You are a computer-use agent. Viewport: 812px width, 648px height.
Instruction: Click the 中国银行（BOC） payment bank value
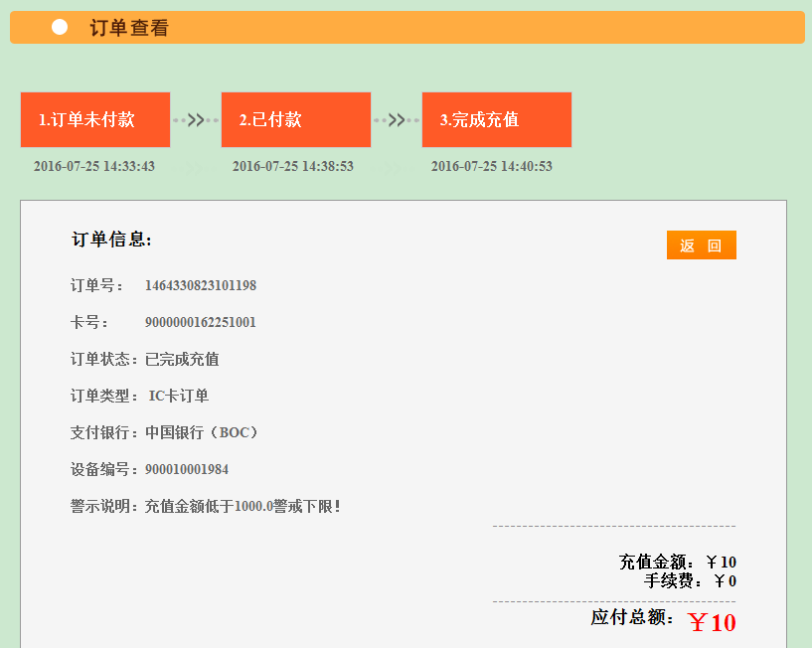pos(204,433)
